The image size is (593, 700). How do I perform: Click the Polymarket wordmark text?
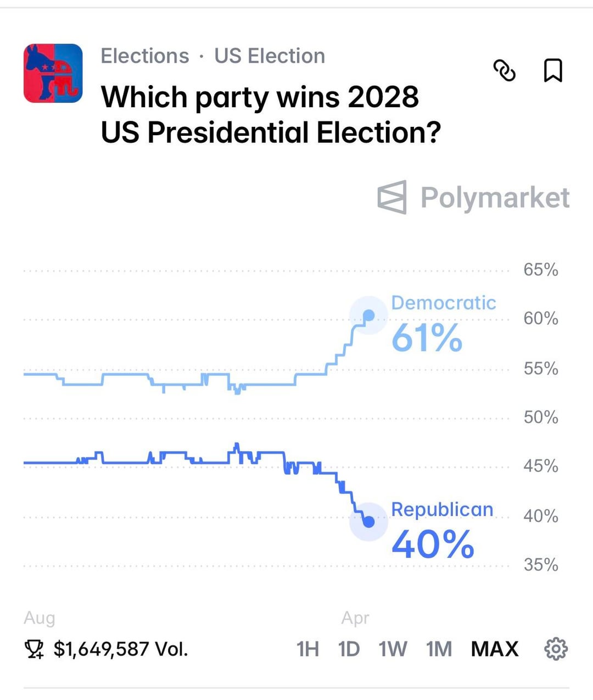pos(495,197)
